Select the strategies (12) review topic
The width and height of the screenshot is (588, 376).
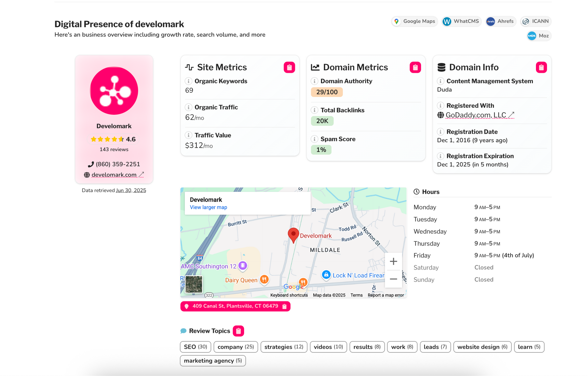click(284, 347)
